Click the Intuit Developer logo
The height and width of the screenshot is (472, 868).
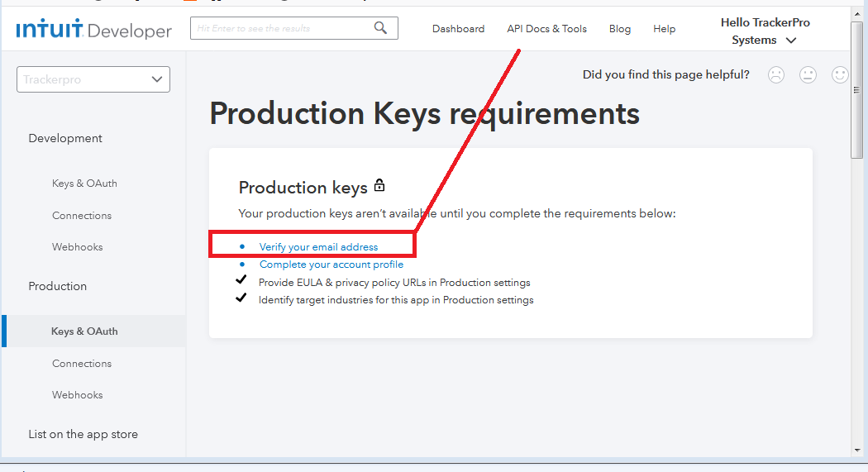93,29
